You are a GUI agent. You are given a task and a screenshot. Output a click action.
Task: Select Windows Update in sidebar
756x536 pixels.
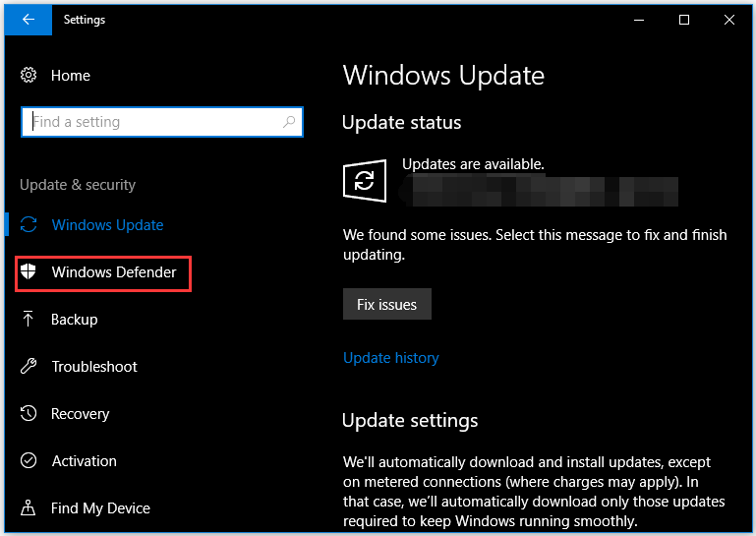coord(107,225)
